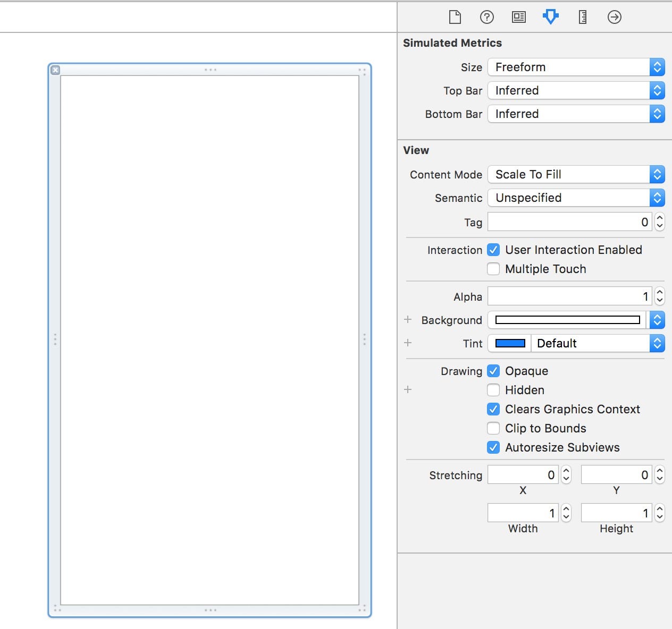Toggle the Opaque checkbox
The image size is (672, 629).
[493, 371]
